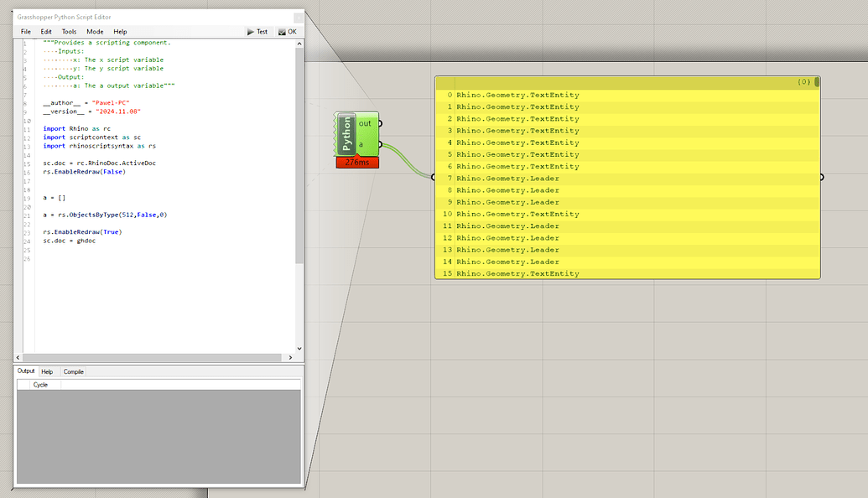
Task: Click the 'a' output of Python component
Action: (361, 144)
